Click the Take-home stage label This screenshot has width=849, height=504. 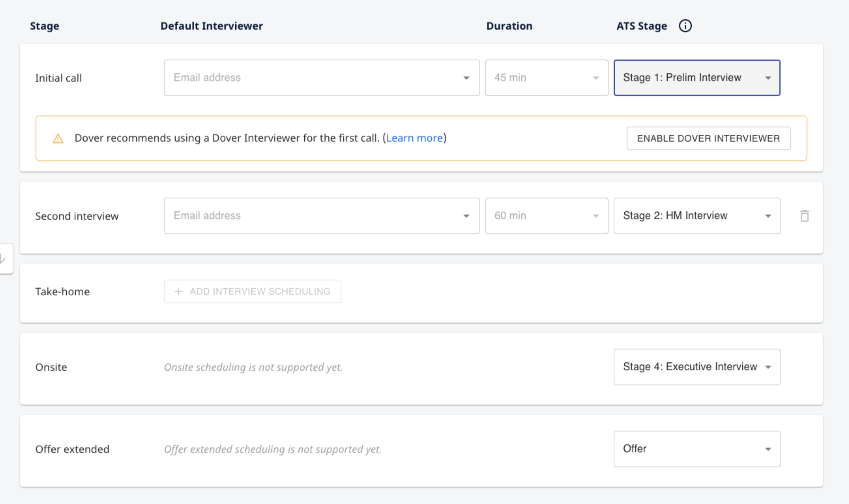pos(63,292)
